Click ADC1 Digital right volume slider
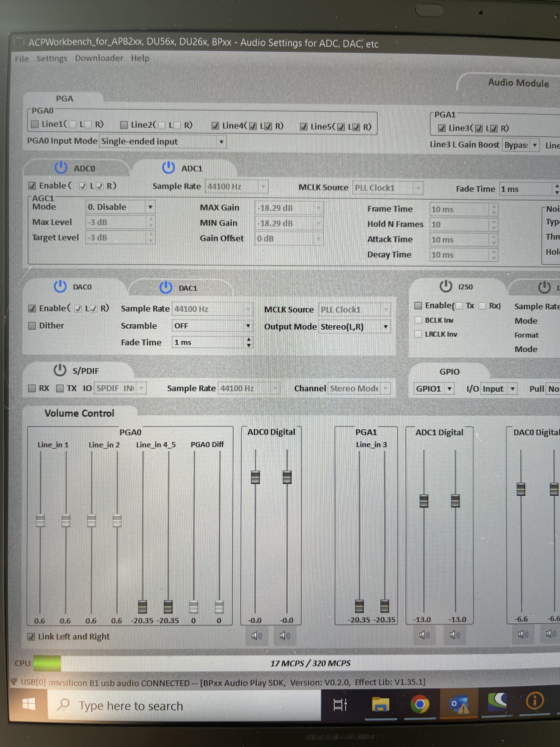Screen dimensions: 560x747 [455, 501]
